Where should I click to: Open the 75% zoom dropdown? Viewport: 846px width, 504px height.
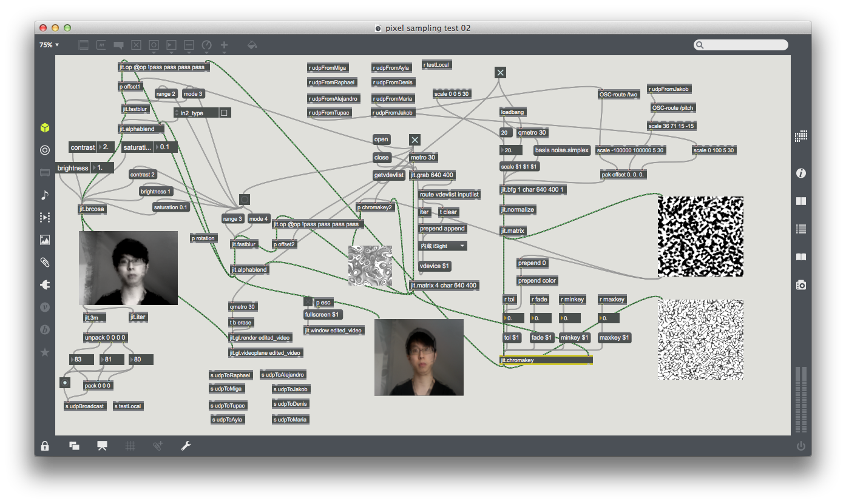(49, 45)
